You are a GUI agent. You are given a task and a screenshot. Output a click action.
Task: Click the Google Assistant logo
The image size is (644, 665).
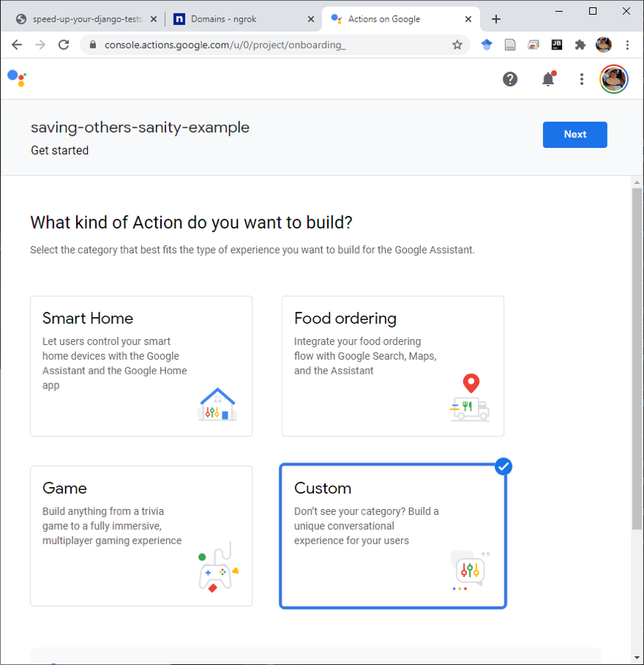[x=17, y=78]
